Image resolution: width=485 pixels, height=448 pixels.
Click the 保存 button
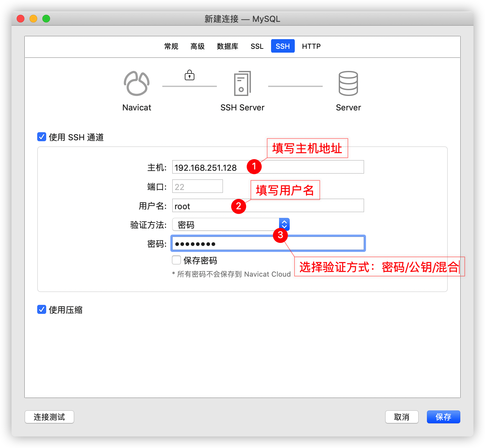tap(443, 417)
